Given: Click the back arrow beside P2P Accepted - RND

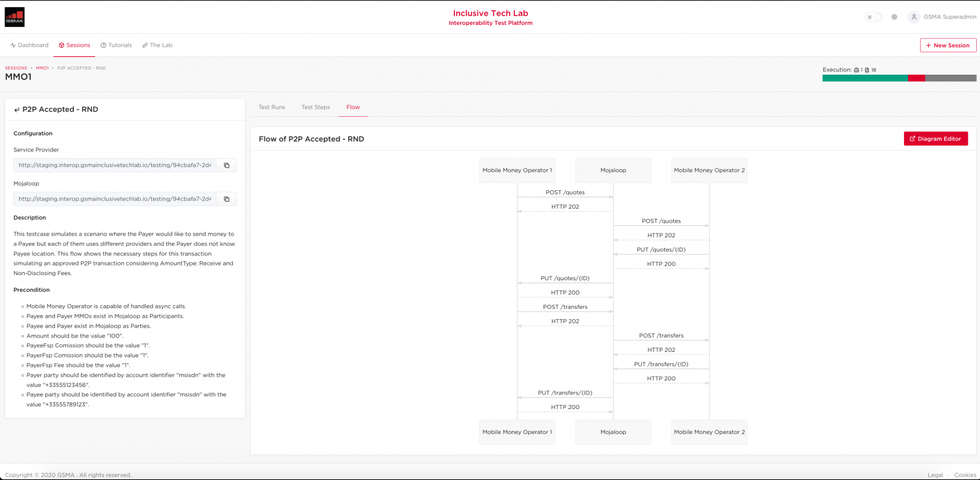Looking at the screenshot, I should pyautogui.click(x=17, y=110).
